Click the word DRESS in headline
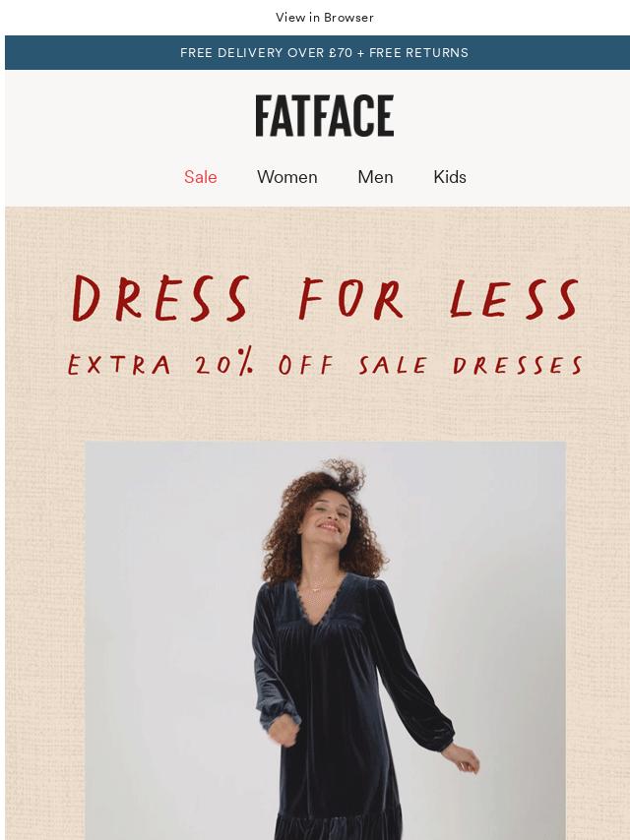630x840 pixels. (x=160, y=298)
